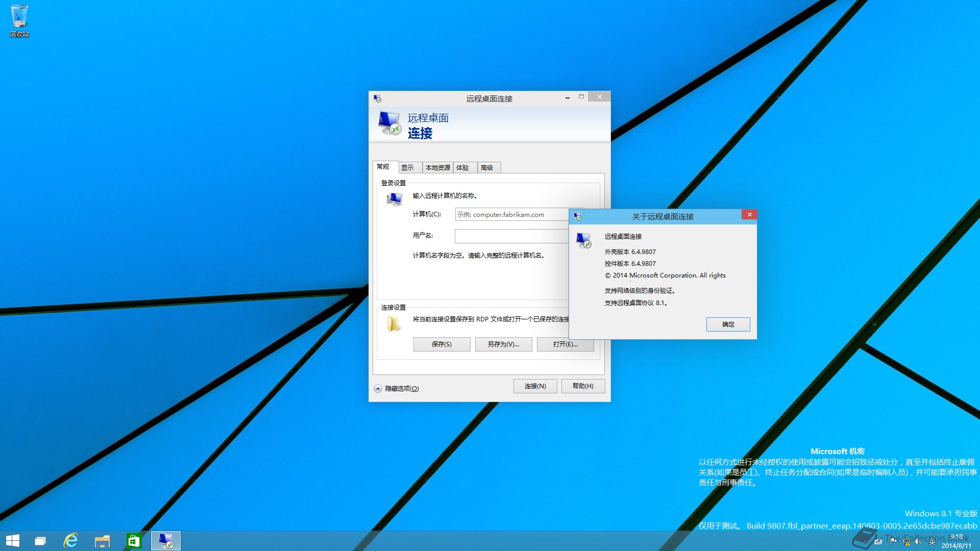Collapse options with 隐藏选项(O) arrow

coord(378,389)
